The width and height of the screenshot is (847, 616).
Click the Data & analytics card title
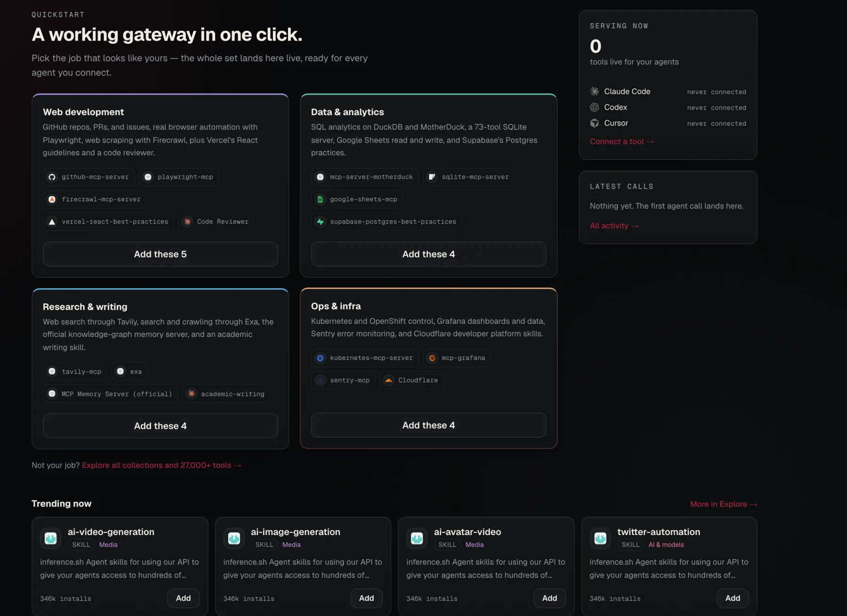347,112
